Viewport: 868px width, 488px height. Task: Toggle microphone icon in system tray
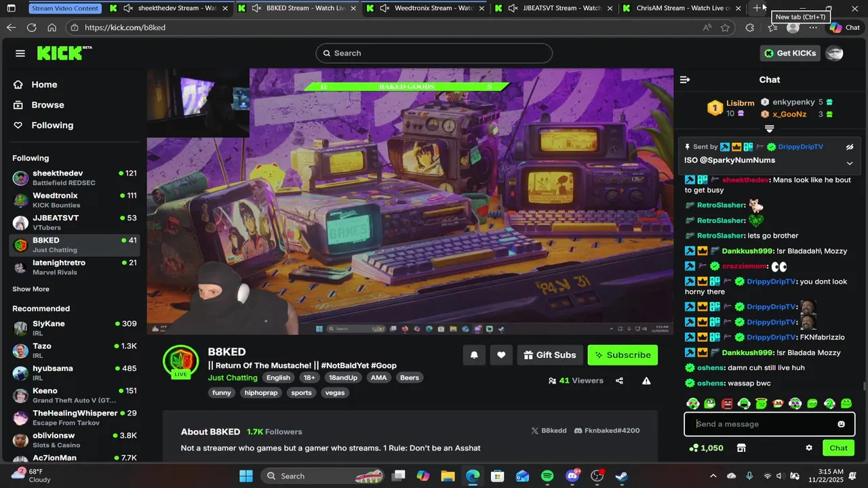pyautogui.click(x=749, y=476)
